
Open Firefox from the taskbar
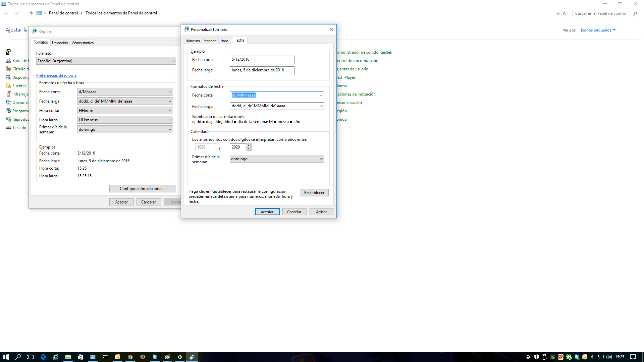[x=143, y=357]
